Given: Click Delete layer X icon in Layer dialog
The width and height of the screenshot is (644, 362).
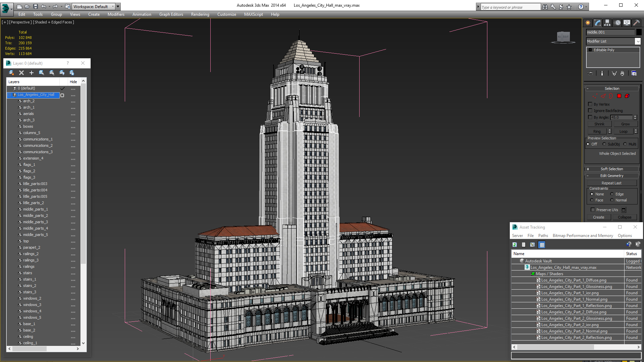Looking at the screenshot, I should click(21, 73).
